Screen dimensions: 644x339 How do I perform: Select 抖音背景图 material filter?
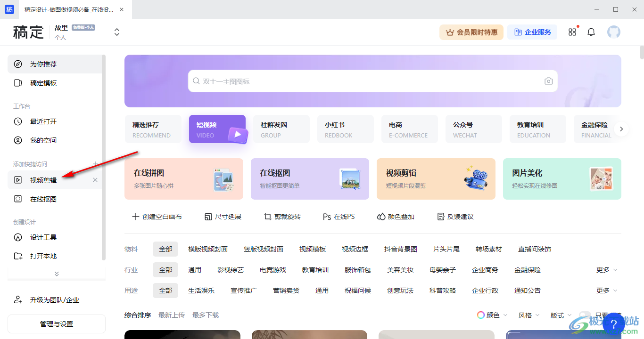click(401, 249)
